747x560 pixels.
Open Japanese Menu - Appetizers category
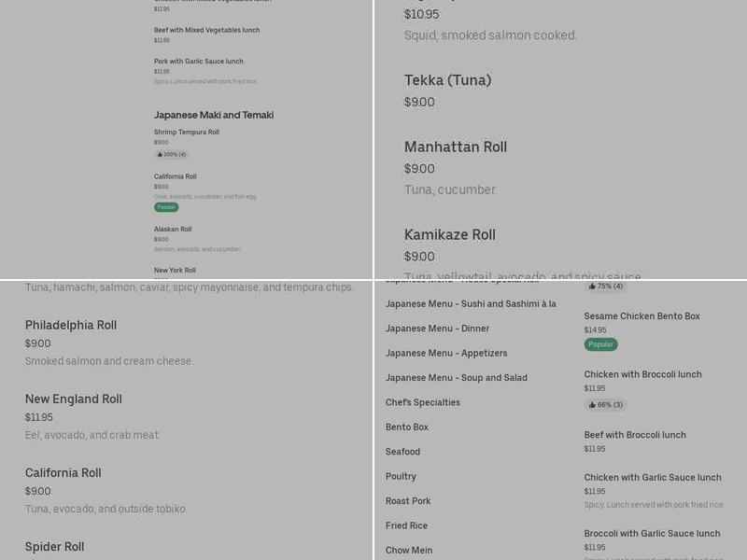[x=446, y=354]
